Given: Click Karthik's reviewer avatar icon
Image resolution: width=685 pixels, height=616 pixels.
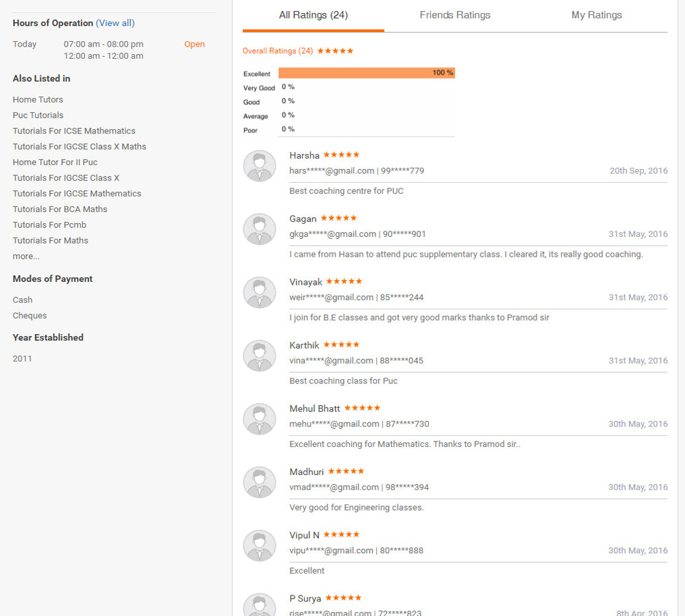Looking at the screenshot, I should coord(260,355).
